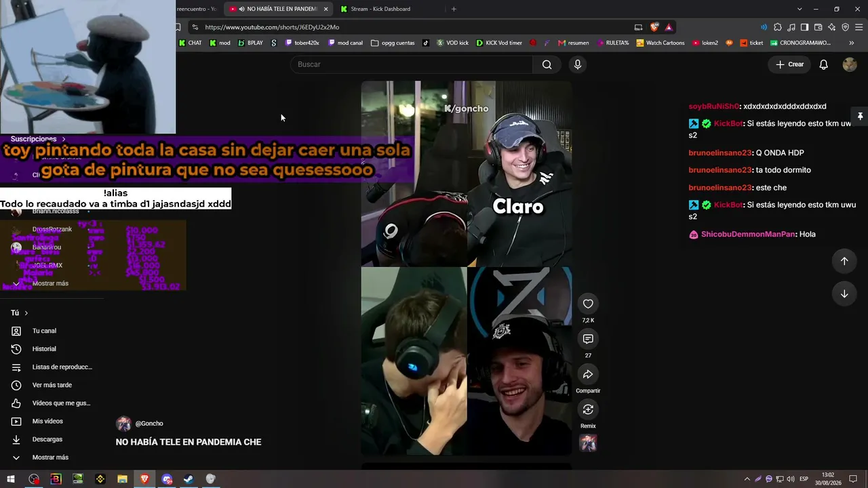Like the Short with the heart icon

(588, 304)
